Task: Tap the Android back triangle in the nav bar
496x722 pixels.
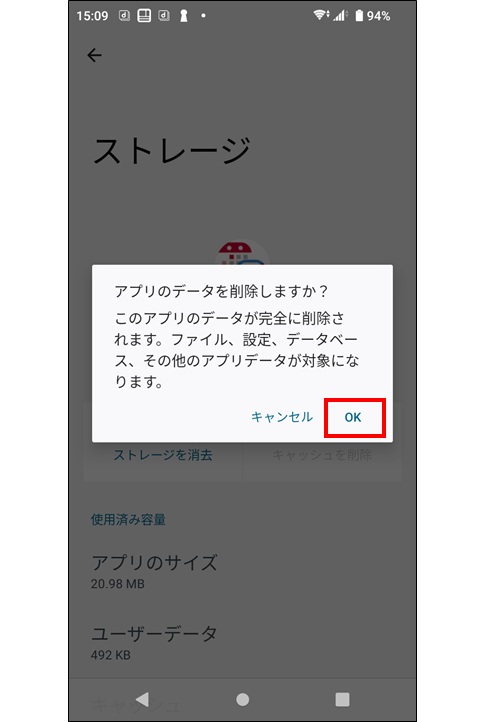Action: pyautogui.click(x=143, y=699)
